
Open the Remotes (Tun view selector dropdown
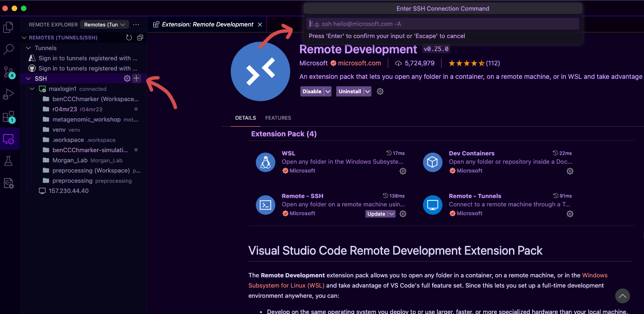(104, 25)
